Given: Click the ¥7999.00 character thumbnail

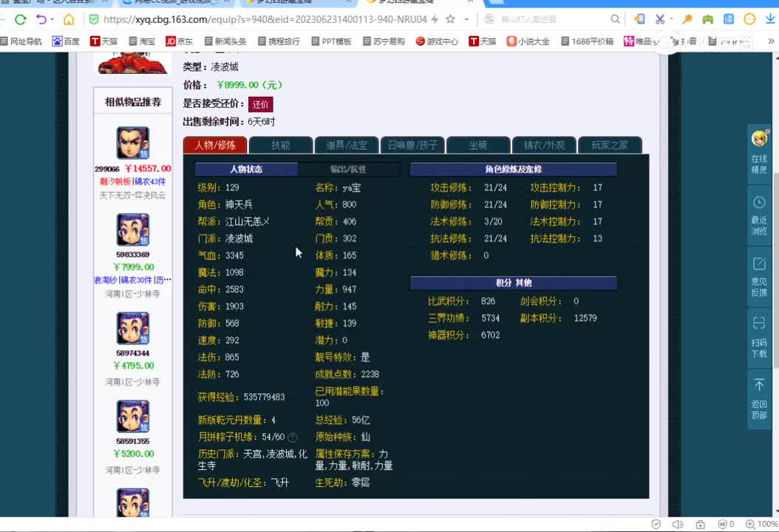Looking at the screenshot, I should pyautogui.click(x=133, y=229).
